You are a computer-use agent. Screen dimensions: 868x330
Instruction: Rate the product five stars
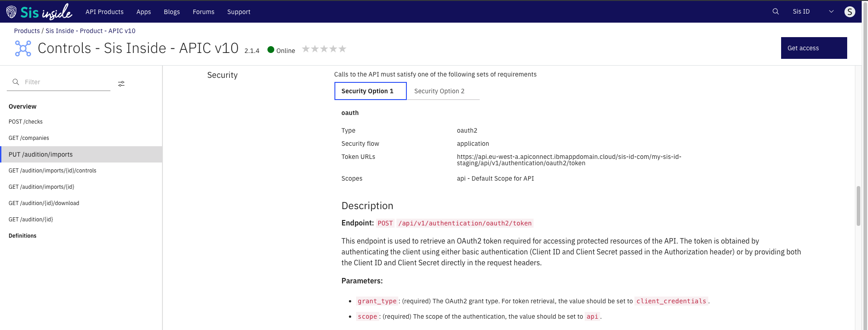[342, 49]
